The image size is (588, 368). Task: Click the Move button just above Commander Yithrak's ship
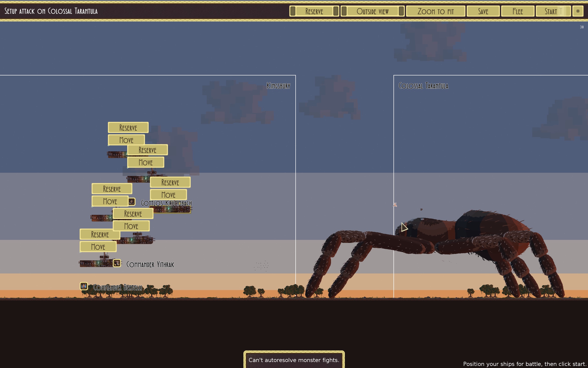coord(98,247)
